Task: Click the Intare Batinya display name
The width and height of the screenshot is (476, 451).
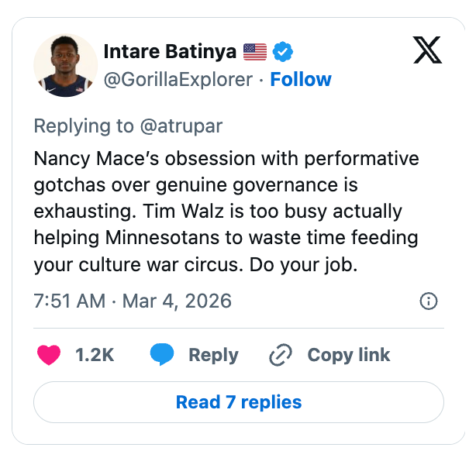Action: (x=169, y=52)
